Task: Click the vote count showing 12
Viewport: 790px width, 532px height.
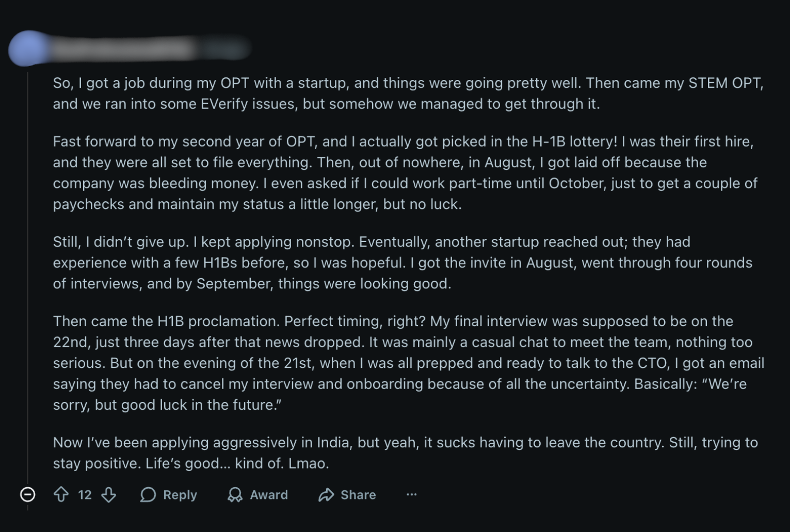Action: (85, 495)
